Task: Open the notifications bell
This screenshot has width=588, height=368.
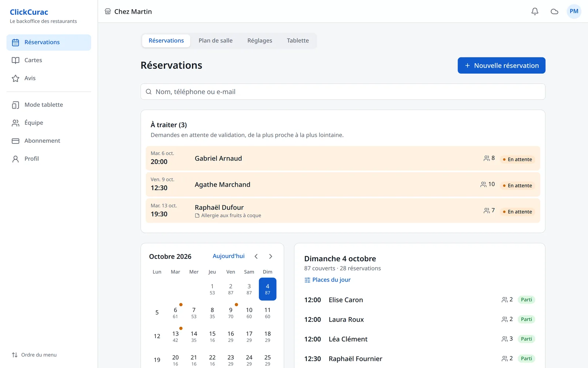Action: click(x=535, y=11)
